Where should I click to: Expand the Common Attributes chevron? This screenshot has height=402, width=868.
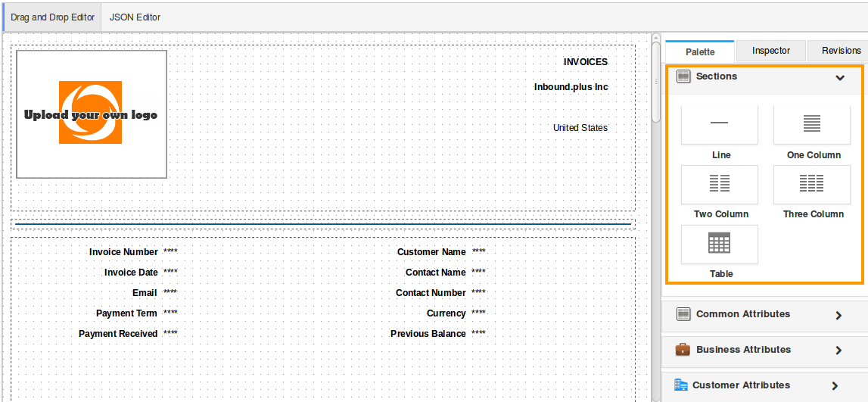[x=838, y=315]
